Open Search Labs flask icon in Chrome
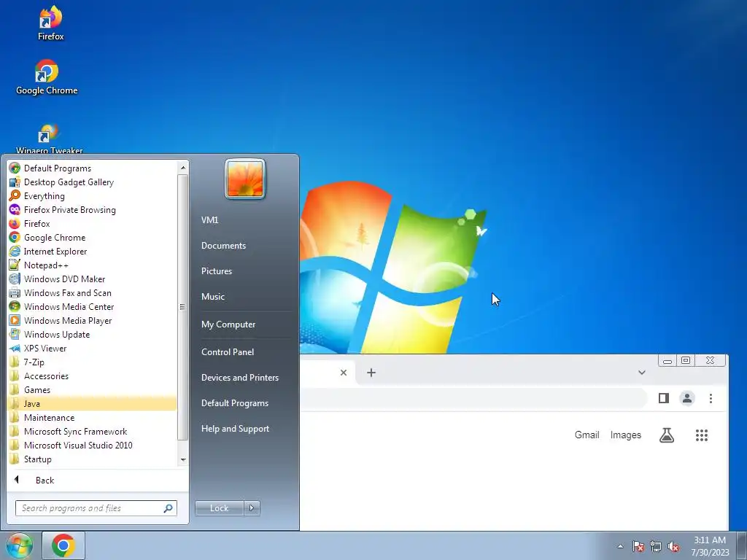 coord(667,435)
